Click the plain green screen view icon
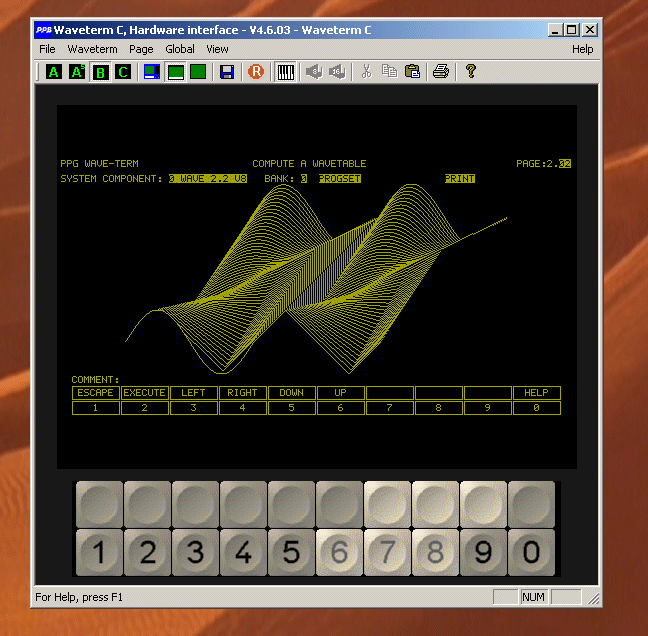 coord(198,72)
